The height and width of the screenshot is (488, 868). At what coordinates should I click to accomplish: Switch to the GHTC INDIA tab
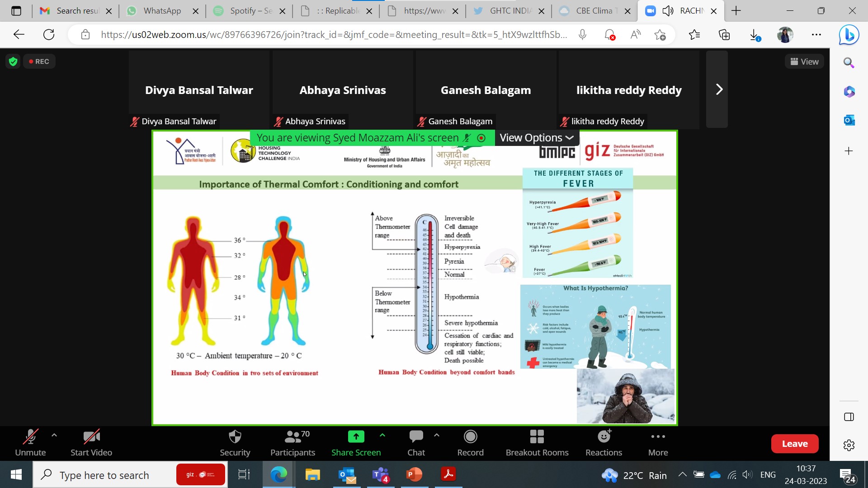(510, 11)
